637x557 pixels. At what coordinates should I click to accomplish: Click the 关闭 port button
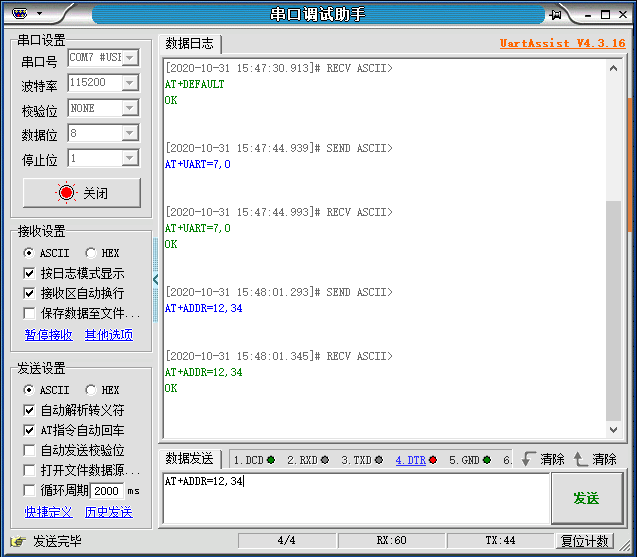point(82,193)
